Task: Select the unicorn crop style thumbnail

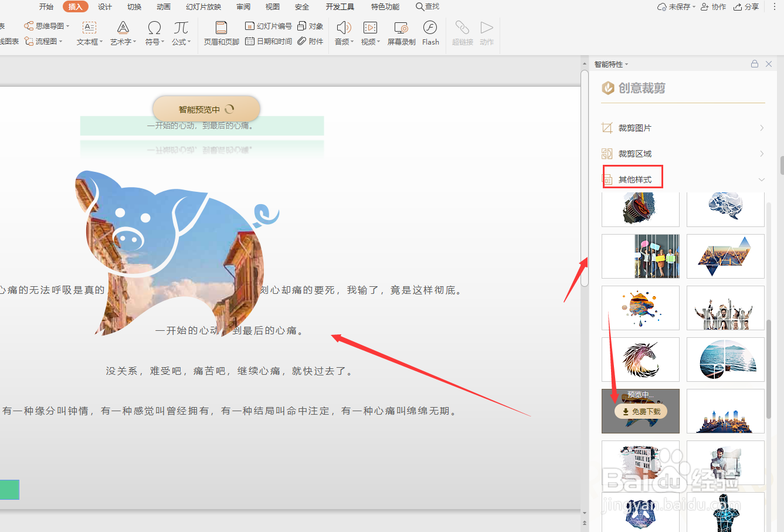Action: tap(640, 360)
